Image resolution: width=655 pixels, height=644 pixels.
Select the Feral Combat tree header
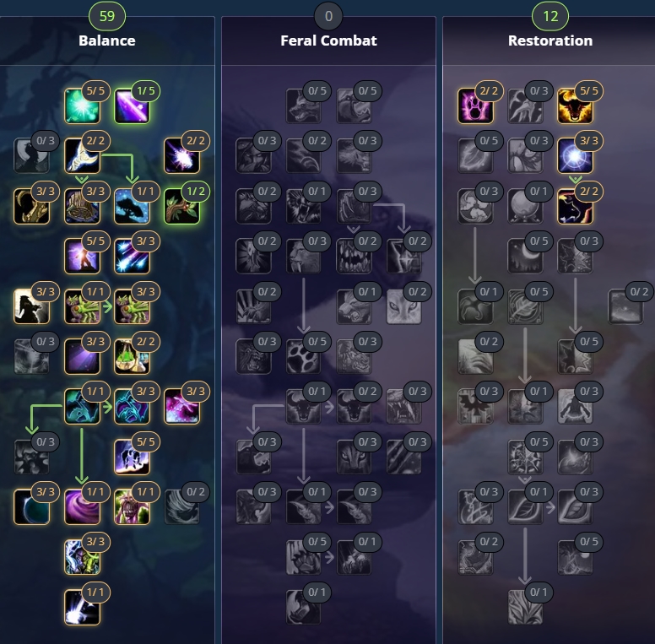(x=328, y=41)
